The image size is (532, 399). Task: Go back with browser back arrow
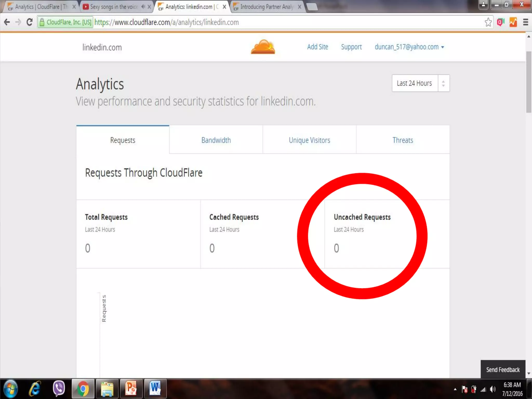click(x=7, y=22)
